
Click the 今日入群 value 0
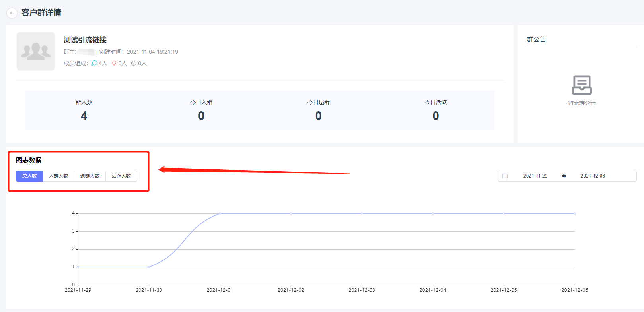[201, 116]
